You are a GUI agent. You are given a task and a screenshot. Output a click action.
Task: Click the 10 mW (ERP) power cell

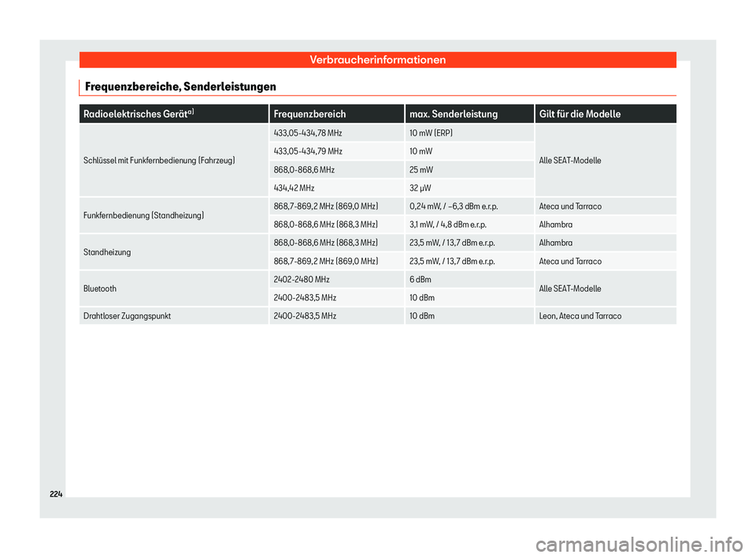tap(432, 133)
